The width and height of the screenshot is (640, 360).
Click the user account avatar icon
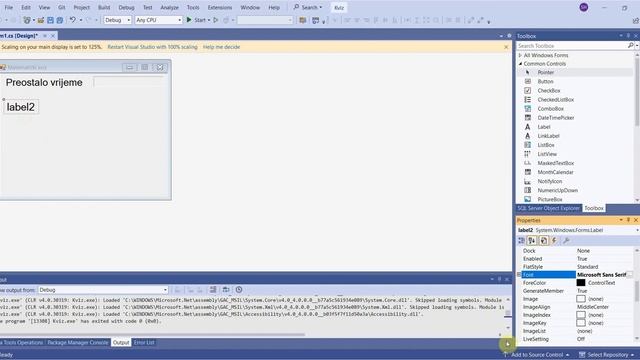(x=584, y=7)
